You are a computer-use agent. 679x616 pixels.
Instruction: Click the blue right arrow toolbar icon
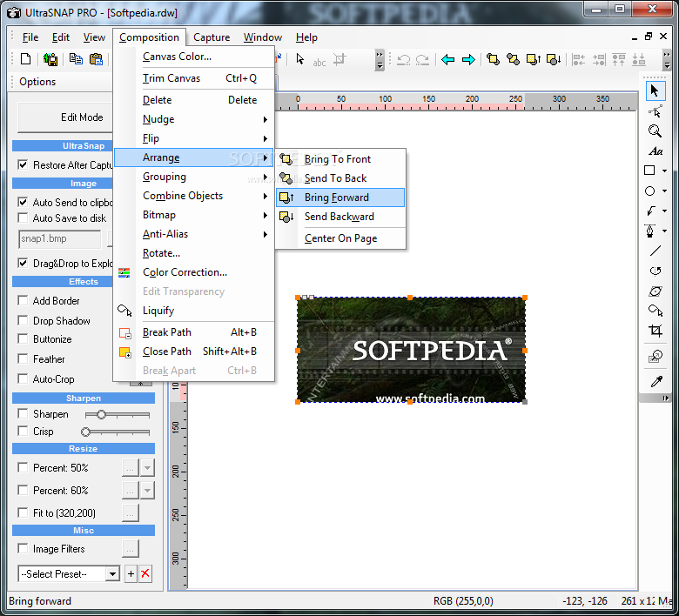click(x=468, y=59)
